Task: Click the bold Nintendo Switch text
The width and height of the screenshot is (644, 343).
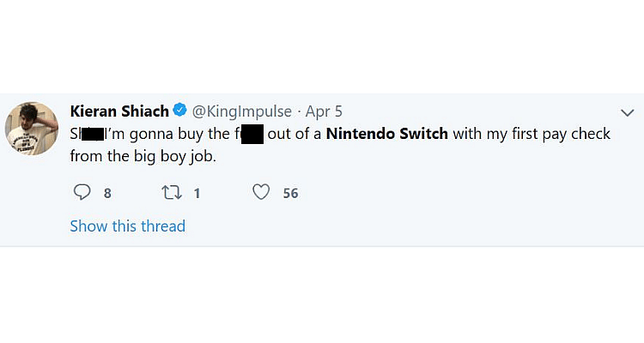Action: 387,134
